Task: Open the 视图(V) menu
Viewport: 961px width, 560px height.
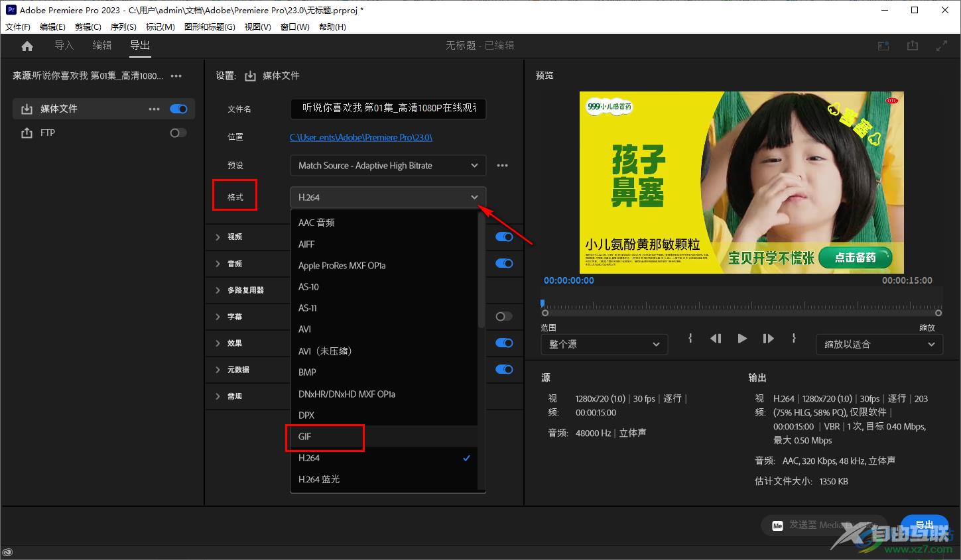Action: [x=257, y=27]
